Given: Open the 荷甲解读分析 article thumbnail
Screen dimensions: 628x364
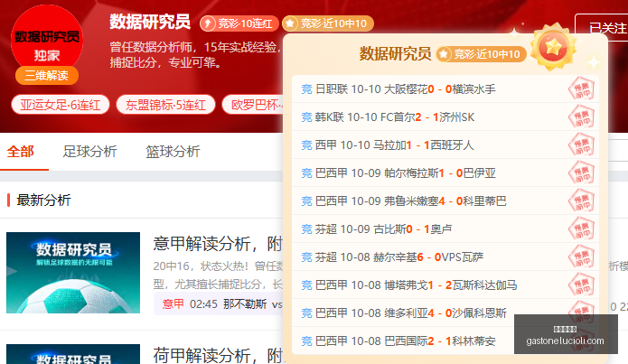Looking at the screenshot, I should (x=73, y=354).
